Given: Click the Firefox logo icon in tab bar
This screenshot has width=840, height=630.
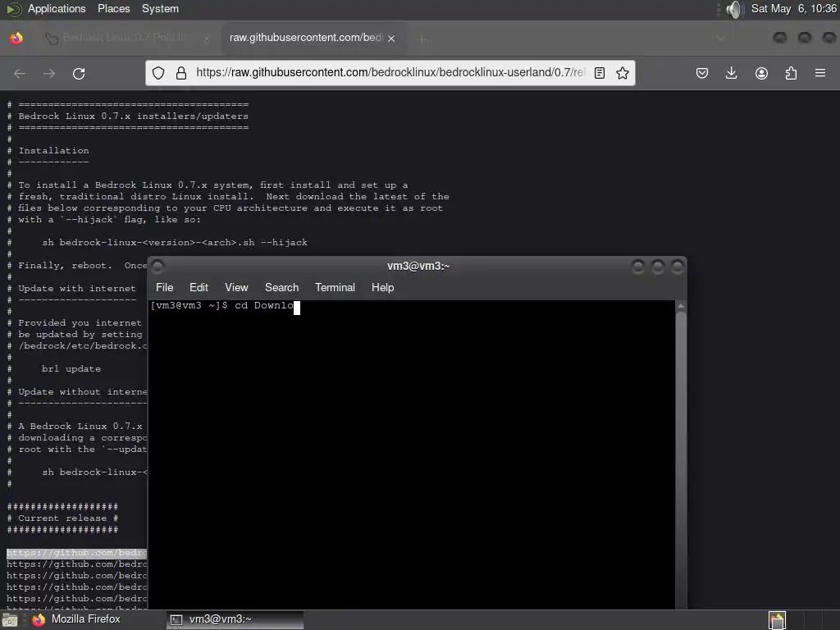Looking at the screenshot, I should tap(16, 38).
